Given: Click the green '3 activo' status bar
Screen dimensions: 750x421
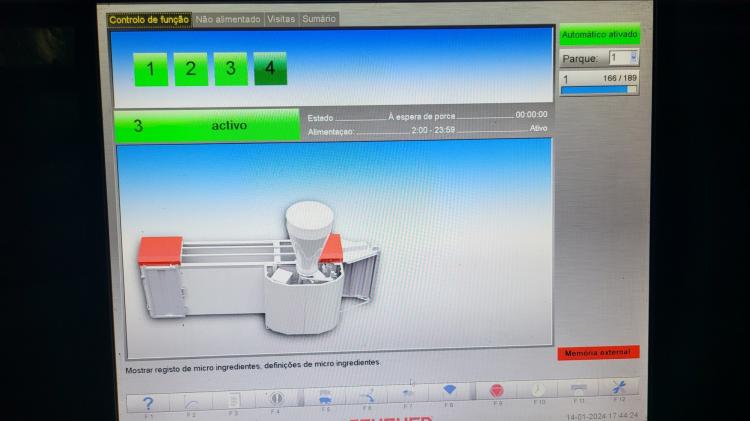Looking at the screenshot, I should pos(206,126).
